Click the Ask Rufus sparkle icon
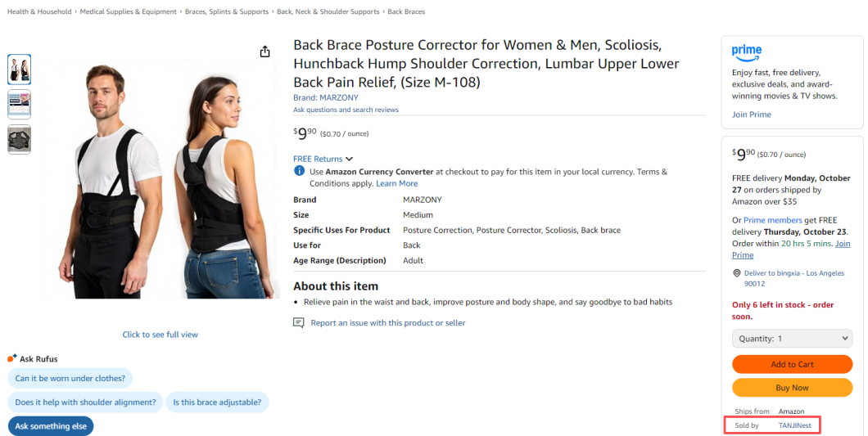 12,358
